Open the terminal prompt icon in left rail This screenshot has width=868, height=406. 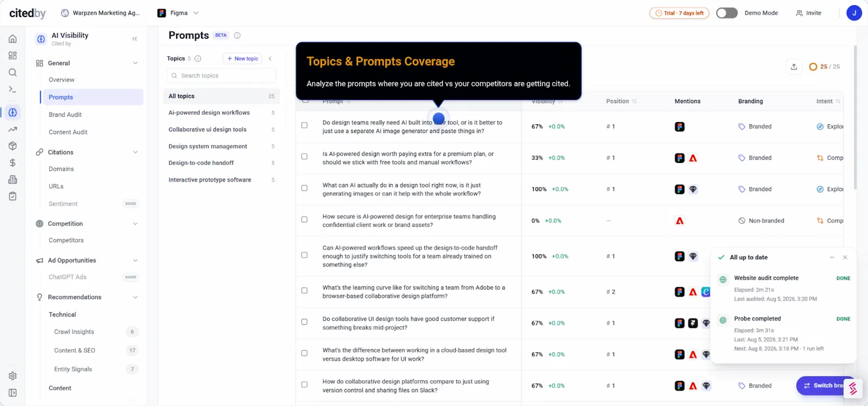coord(12,89)
